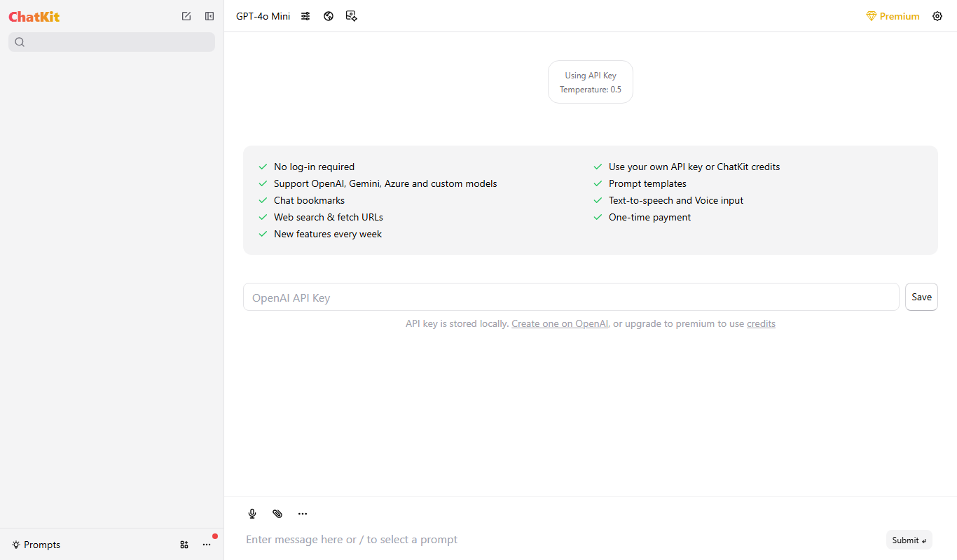Open the GPT-4o Mini model selector
Image resolution: width=957 pixels, height=560 pixels.
coord(263,16)
